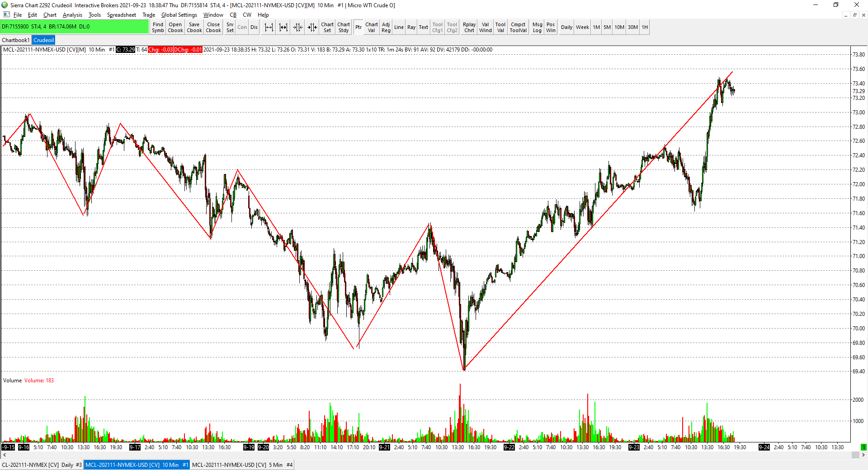
Task: Open Chart Set settings
Action: tap(327, 28)
